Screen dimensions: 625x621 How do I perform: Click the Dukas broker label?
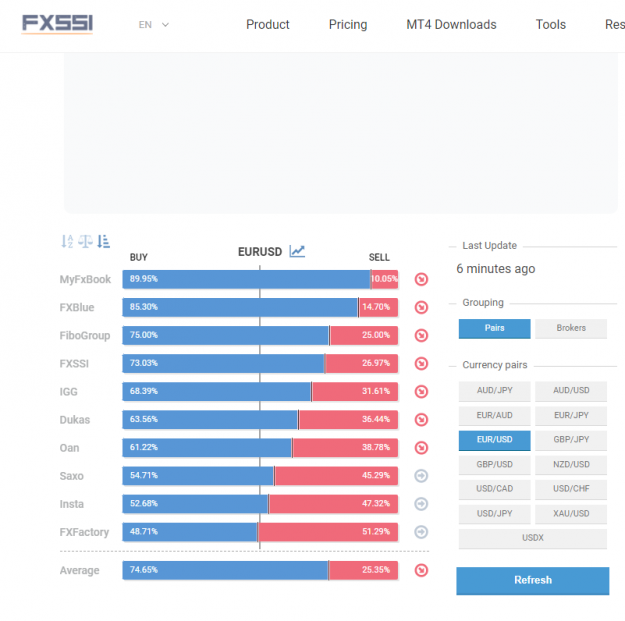click(x=75, y=420)
